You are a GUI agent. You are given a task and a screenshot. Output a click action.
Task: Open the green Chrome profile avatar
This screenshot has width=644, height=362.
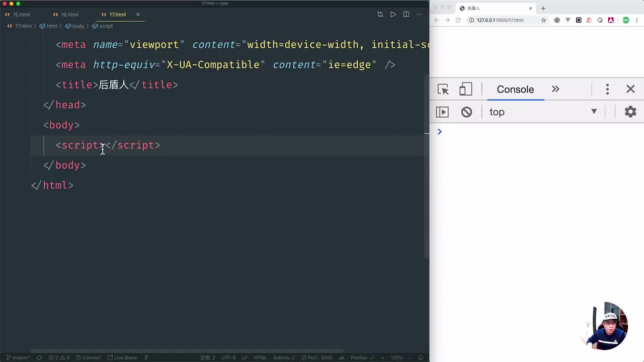click(626, 20)
